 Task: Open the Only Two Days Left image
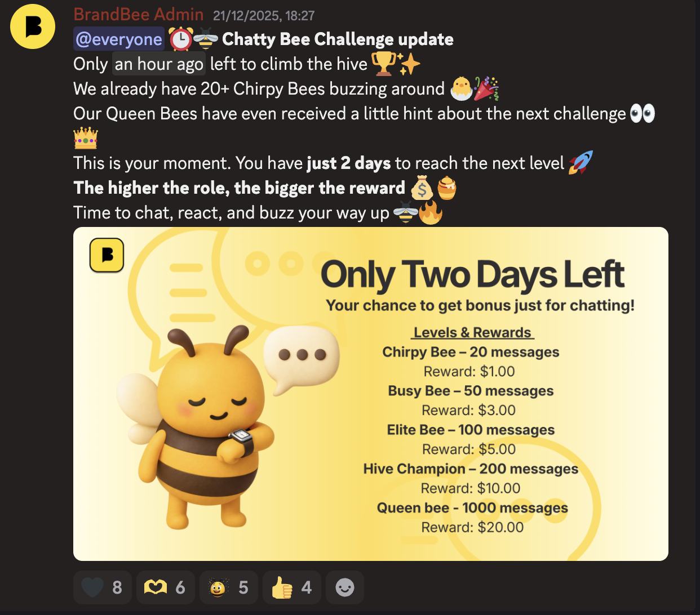click(x=371, y=394)
